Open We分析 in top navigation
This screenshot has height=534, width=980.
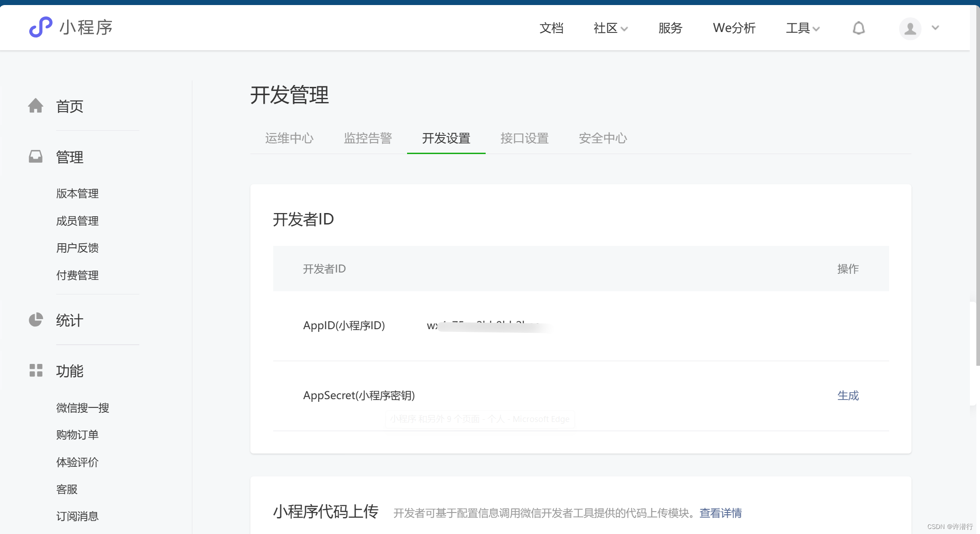[x=734, y=28]
